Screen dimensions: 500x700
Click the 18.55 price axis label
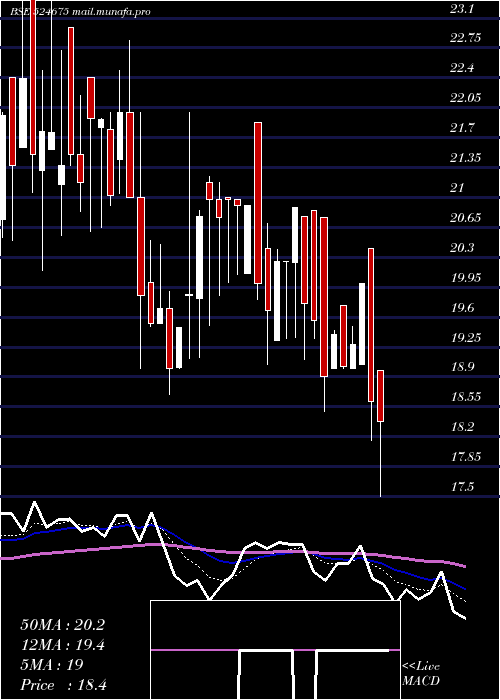click(x=466, y=397)
